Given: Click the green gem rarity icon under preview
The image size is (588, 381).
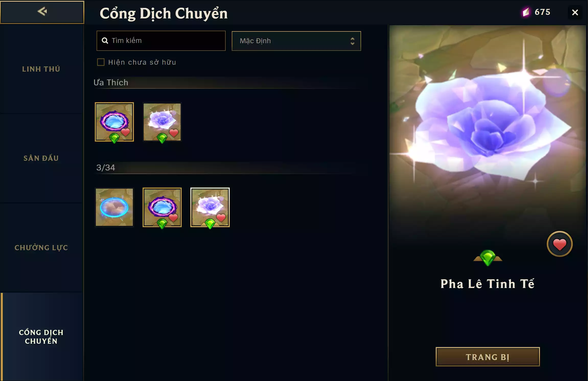Looking at the screenshot, I should point(488,258).
